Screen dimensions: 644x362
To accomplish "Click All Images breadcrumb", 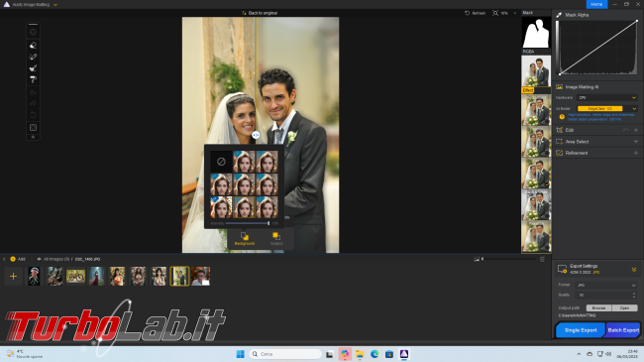I will pos(56,259).
